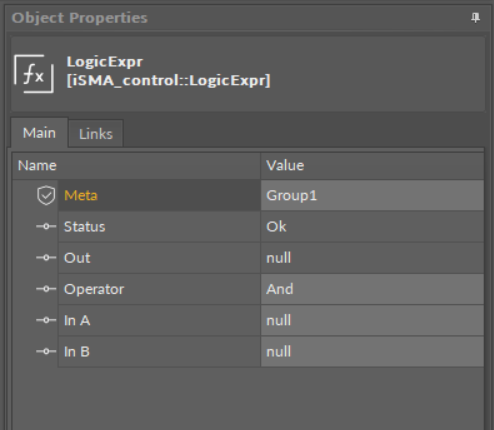The height and width of the screenshot is (430, 494).
Task: Click the slot icon next to In A
Action: click(46, 320)
